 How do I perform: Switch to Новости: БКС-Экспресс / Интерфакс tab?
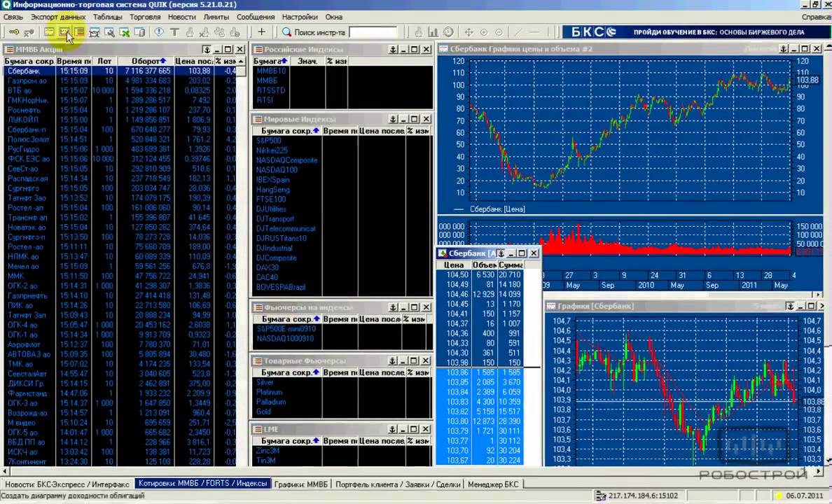(x=67, y=484)
